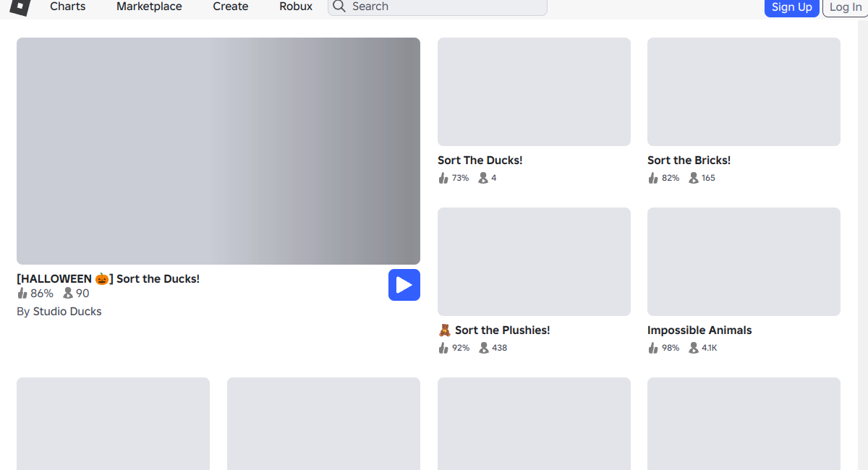Click player icon under Sort the Bricks!
This screenshot has width=868, height=470.
[x=693, y=178]
